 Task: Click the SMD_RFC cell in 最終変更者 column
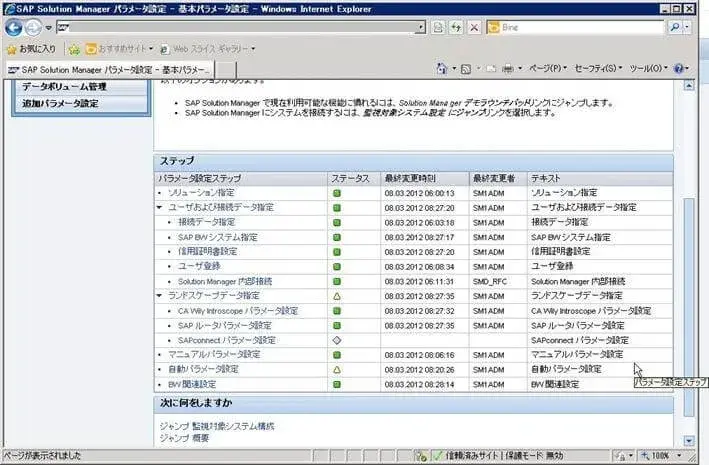(x=490, y=281)
